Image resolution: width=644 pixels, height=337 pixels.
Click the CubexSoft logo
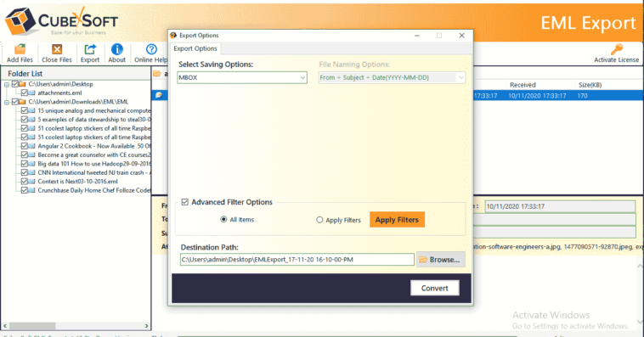tap(61, 20)
